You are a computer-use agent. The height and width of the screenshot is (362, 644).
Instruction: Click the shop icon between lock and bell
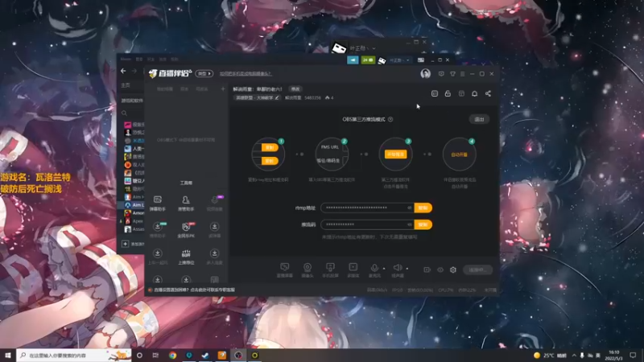coord(461,93)
